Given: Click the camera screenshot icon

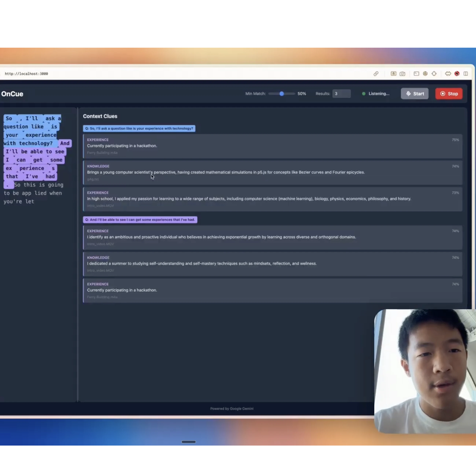Looking at the screenshot, I should click(402, 74).
